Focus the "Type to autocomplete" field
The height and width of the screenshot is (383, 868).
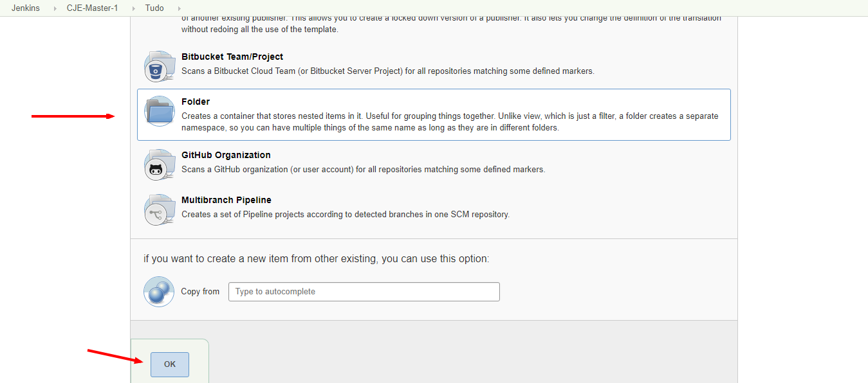[364, 292]
